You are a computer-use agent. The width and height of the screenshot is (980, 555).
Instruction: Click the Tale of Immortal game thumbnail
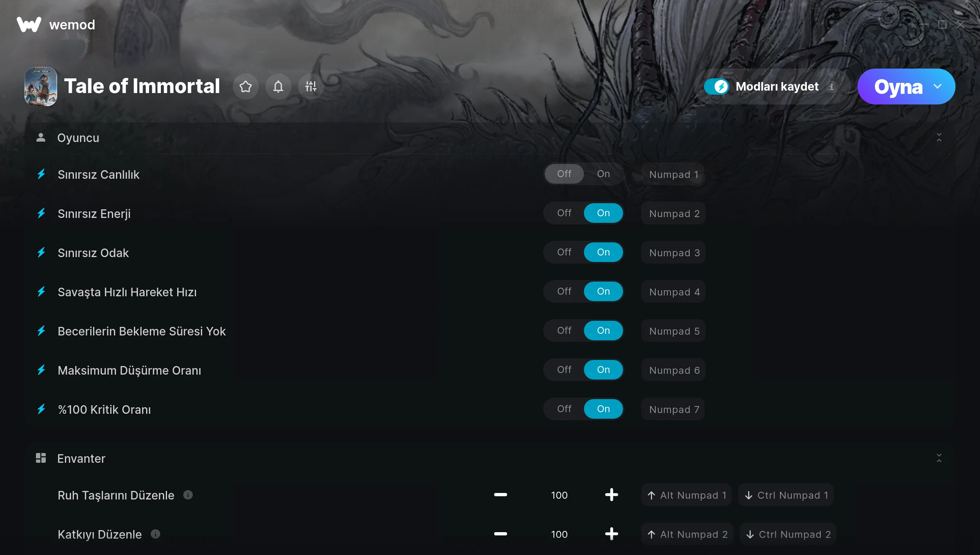(41, 87)
